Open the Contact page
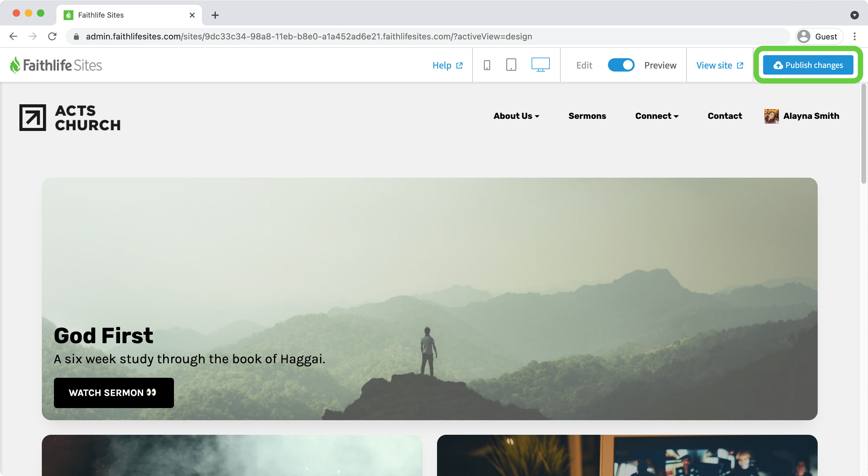The width and height of the screenshot is (868, 476). (724, 116)
